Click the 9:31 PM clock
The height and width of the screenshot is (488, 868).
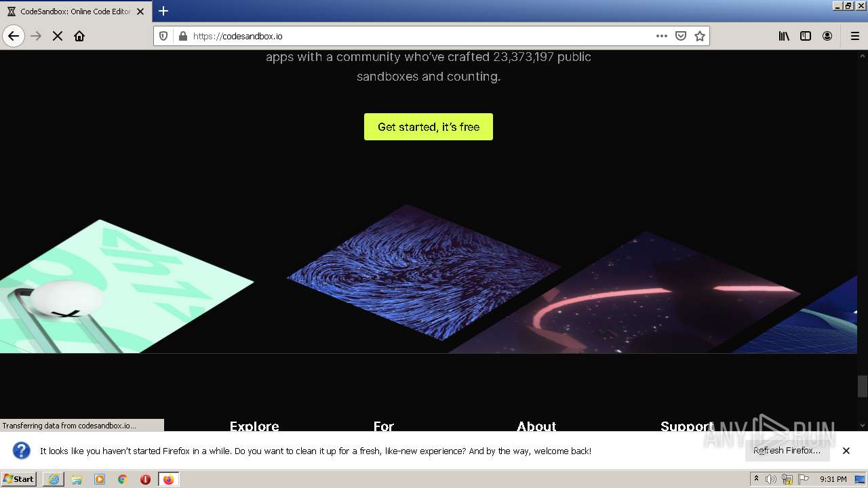coord(833,479)
